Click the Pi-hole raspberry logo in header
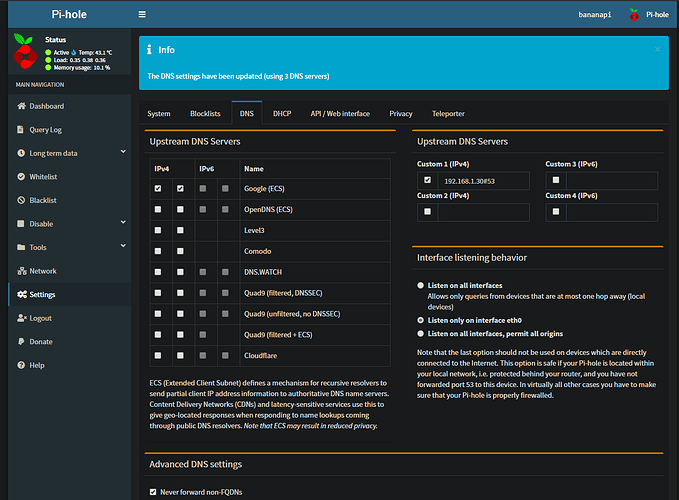Screen dimensions: 679x500 [634, 15]
